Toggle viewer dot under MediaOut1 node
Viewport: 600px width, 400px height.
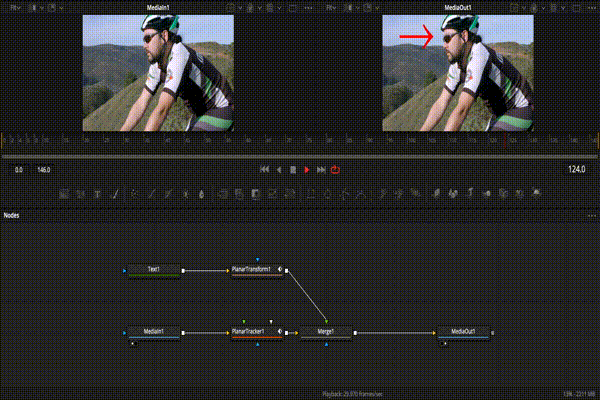pyautogui.click(x=443, y=342)
